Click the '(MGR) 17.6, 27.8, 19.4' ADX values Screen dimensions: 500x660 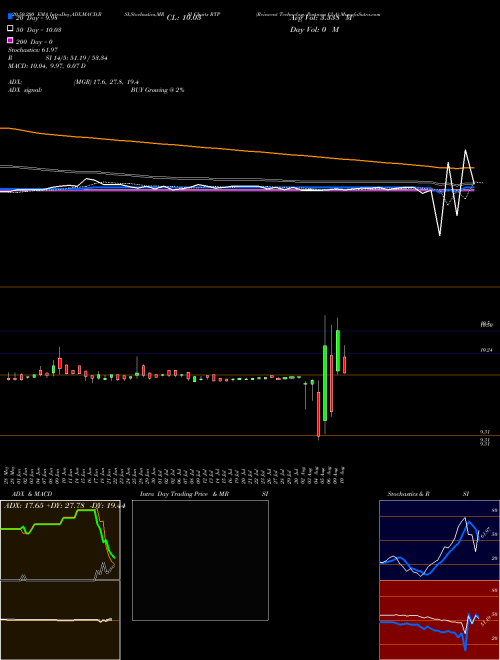[106, 82]
